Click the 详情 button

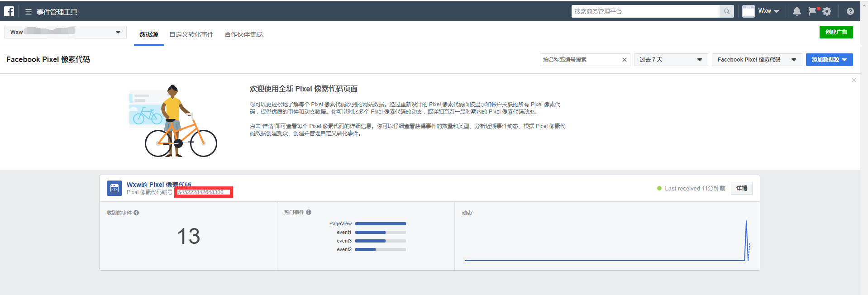(741, 188)
